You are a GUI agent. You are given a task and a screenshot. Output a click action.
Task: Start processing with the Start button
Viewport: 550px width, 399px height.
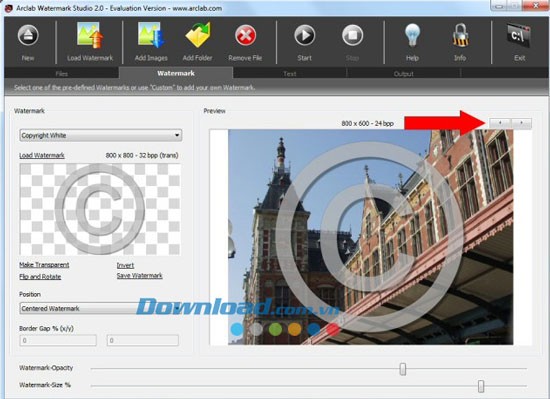[x=304, y=35]
